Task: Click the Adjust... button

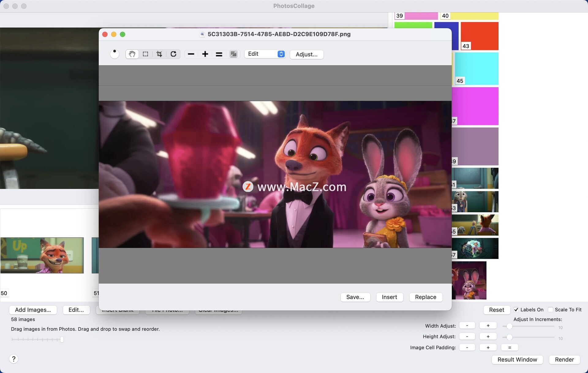Action: [x=307, y=54]
